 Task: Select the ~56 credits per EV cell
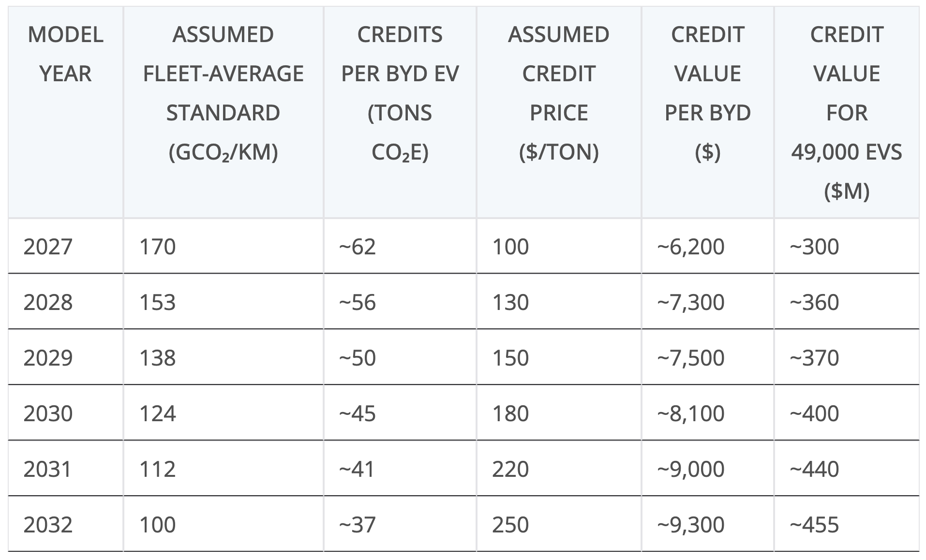click(x=357, y=302)
